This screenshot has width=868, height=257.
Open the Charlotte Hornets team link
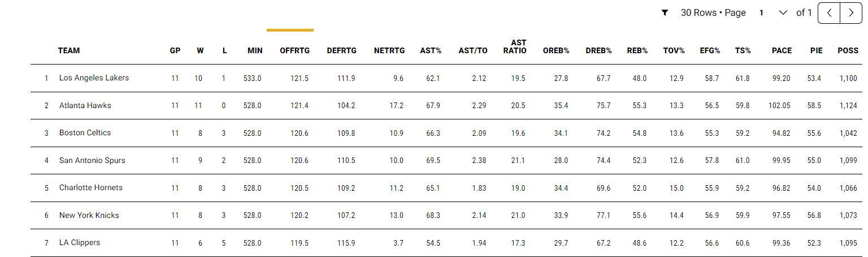click(x=90, y=187)
